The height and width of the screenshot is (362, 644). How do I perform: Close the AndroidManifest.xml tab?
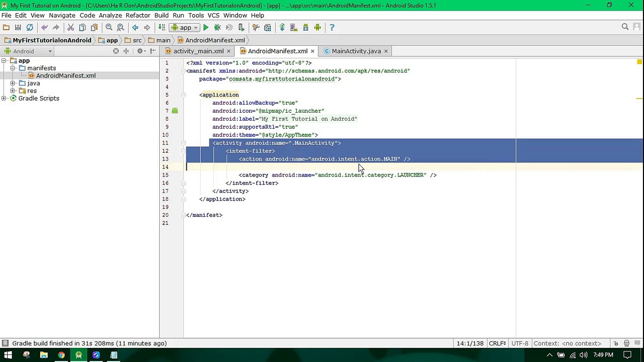point(312,51)
